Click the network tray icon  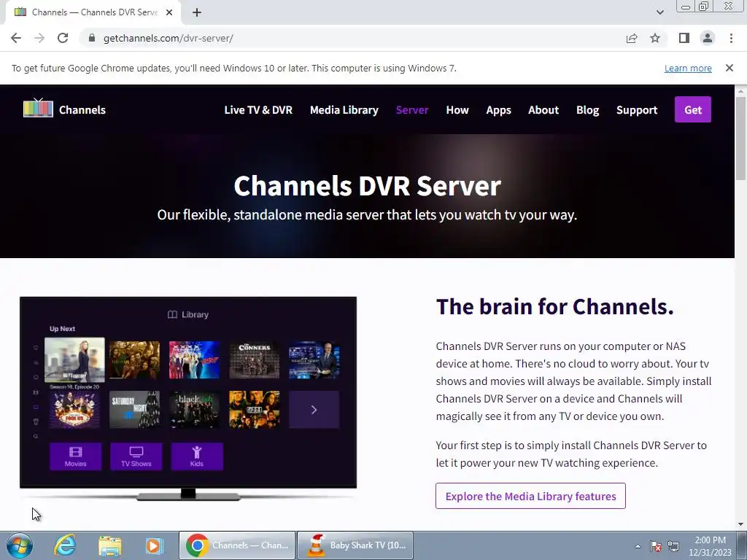(x=673, y=546)
